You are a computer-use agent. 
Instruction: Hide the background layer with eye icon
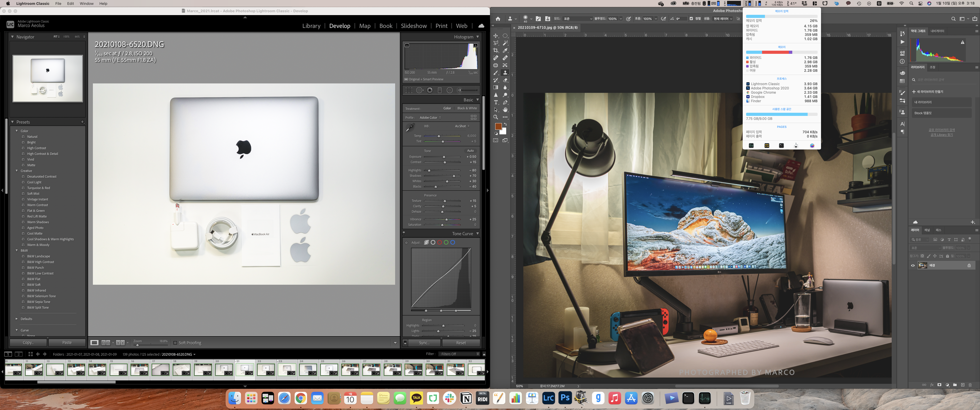913,265
